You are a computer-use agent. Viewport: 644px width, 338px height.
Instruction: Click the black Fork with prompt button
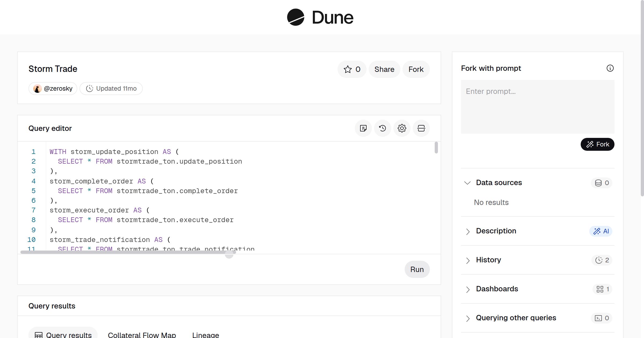coord(597,144)
